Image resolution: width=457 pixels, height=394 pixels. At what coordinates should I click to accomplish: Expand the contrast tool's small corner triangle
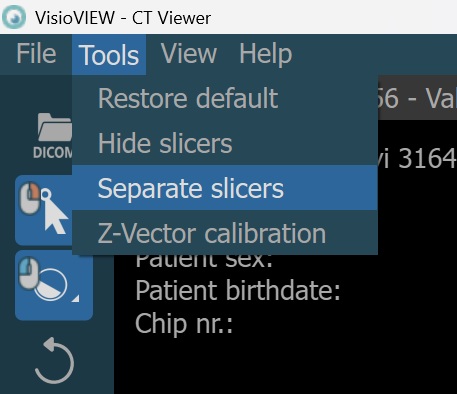pos(76,298)
